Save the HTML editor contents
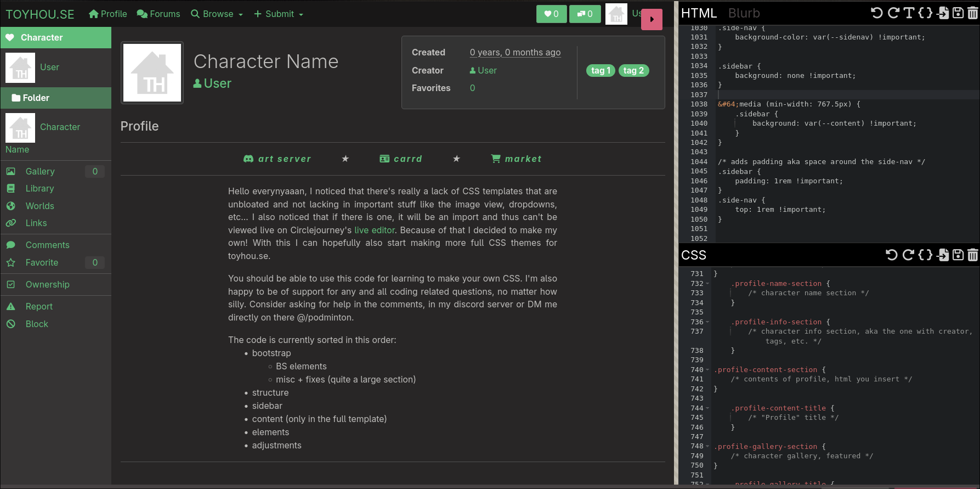The height and width of the screenshot is (489, 980). (958, 13)
